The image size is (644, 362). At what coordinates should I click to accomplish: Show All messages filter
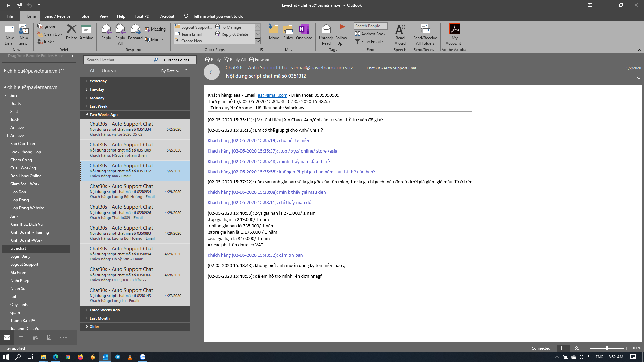tap(92, 71)
